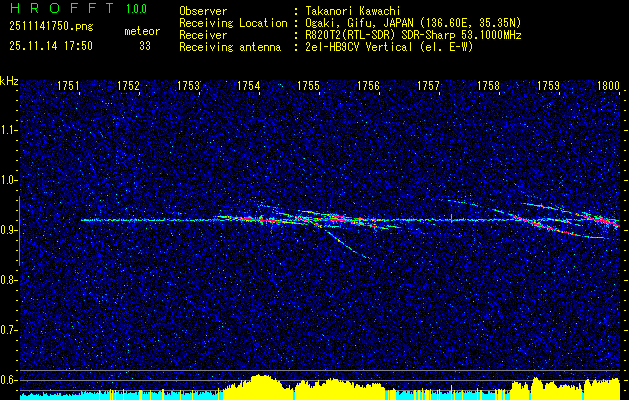Click the meteor count value 33
Viewport: 629px width, 400px height.
tap(145, 46)
